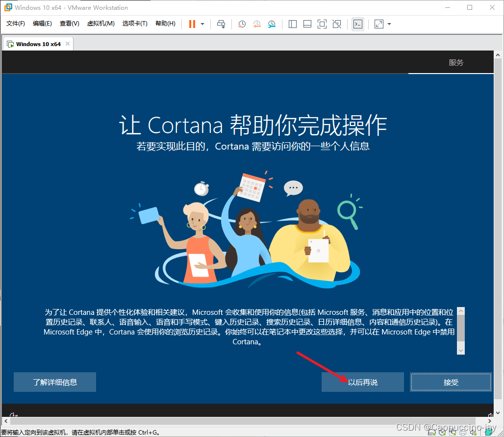504x437 pixels.
Task: Pause the virtual machine with the orange button
Action: [x=192, y=24]
